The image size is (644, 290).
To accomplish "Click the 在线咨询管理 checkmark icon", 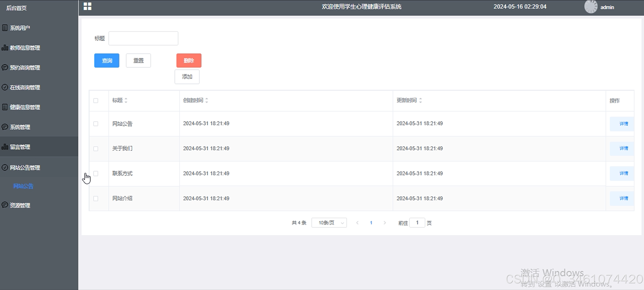I will (x=5, y=87).
